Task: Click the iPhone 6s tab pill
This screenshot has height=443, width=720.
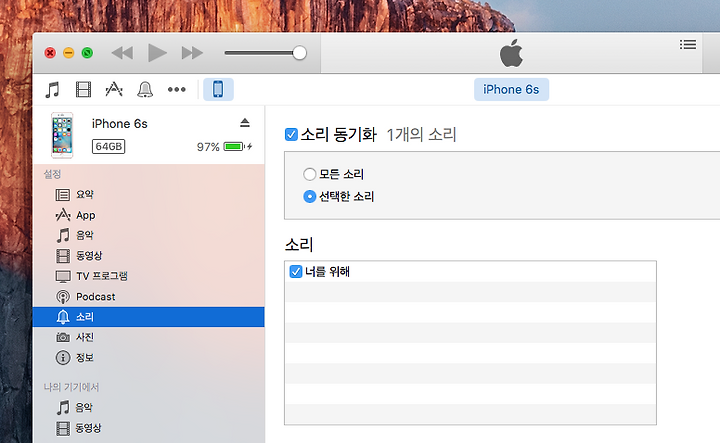Action: click(511, 90)
